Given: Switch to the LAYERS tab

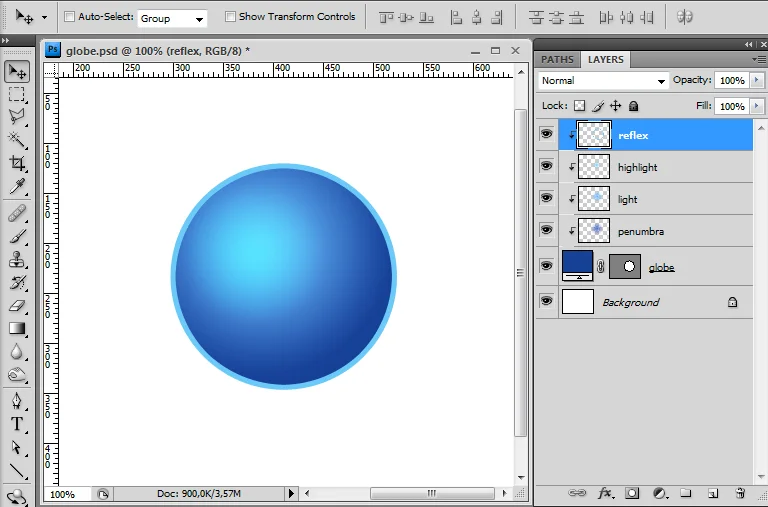Looking at the screenshot, I should coord(605,60).
